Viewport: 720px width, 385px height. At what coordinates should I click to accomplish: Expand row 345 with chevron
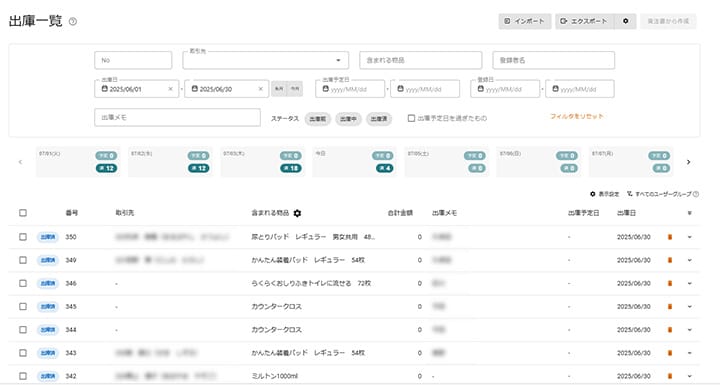click(x=689, y=306)
